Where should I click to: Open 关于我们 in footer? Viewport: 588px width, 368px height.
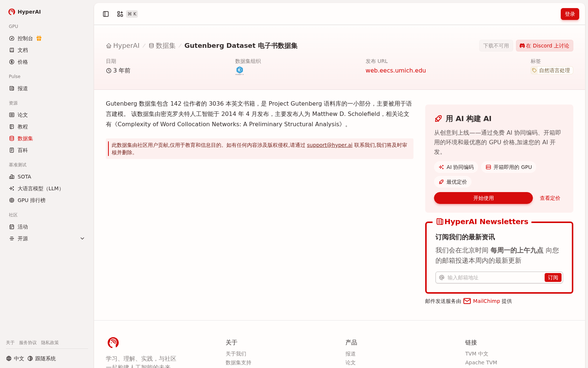coord(236,354)
